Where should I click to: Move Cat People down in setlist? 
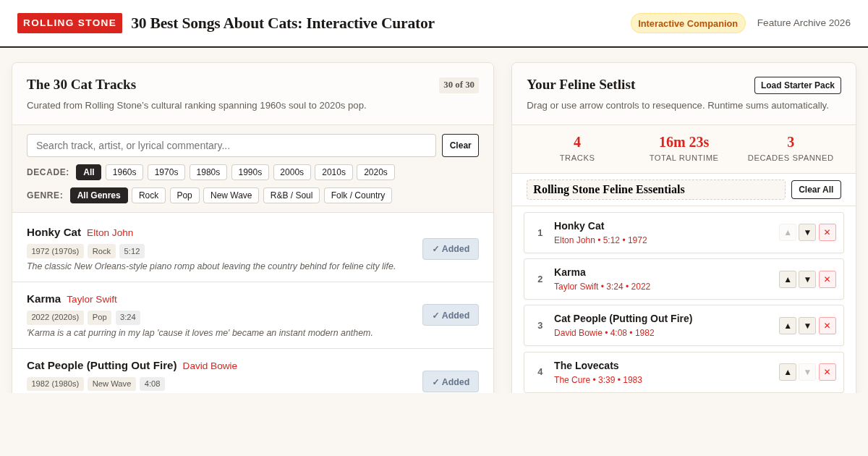(x=807, y=326)
